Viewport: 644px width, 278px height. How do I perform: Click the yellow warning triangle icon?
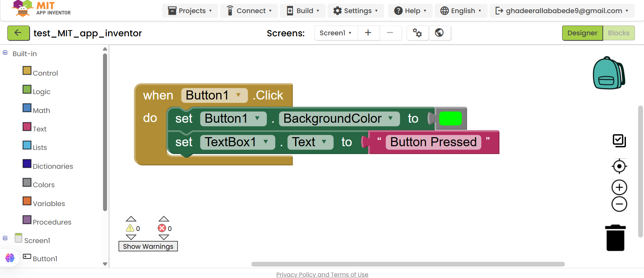tap(130, 228)
